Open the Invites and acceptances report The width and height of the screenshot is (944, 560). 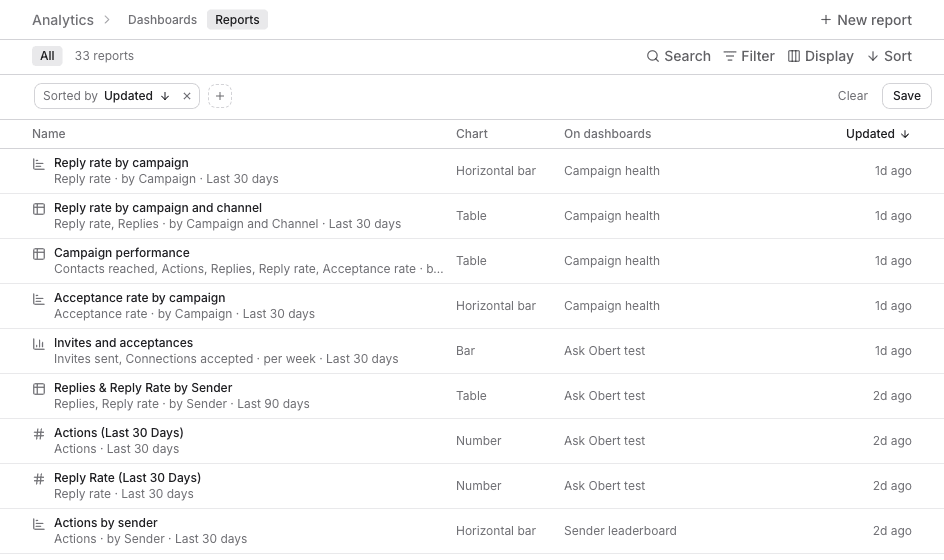click(x=472, y=351)
